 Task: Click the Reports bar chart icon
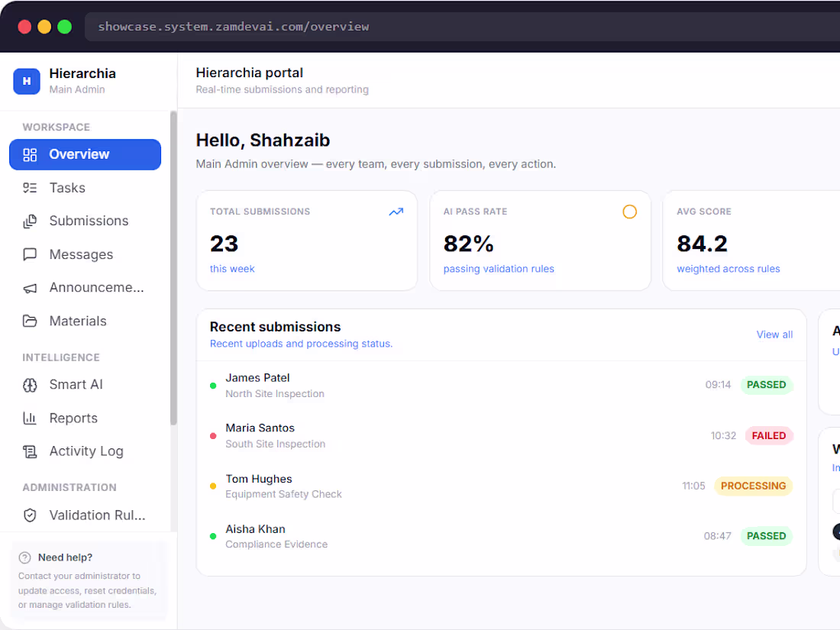(30, 418)
